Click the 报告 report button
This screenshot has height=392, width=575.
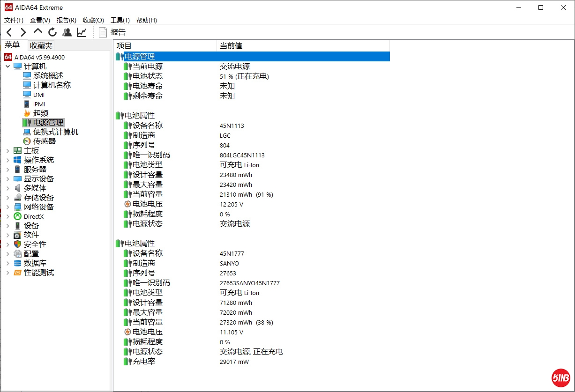point(112,32)
